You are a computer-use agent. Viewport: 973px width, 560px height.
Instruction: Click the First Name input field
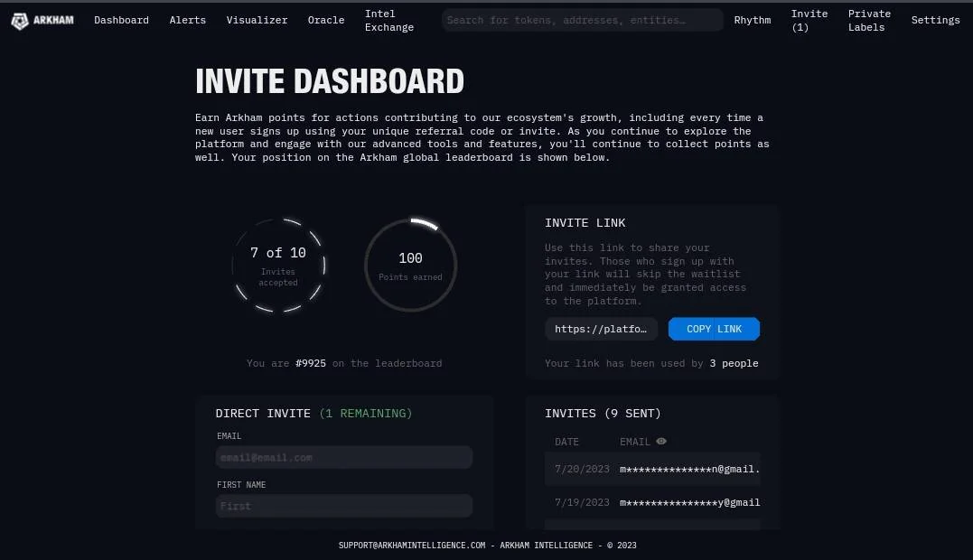(344, 506)
